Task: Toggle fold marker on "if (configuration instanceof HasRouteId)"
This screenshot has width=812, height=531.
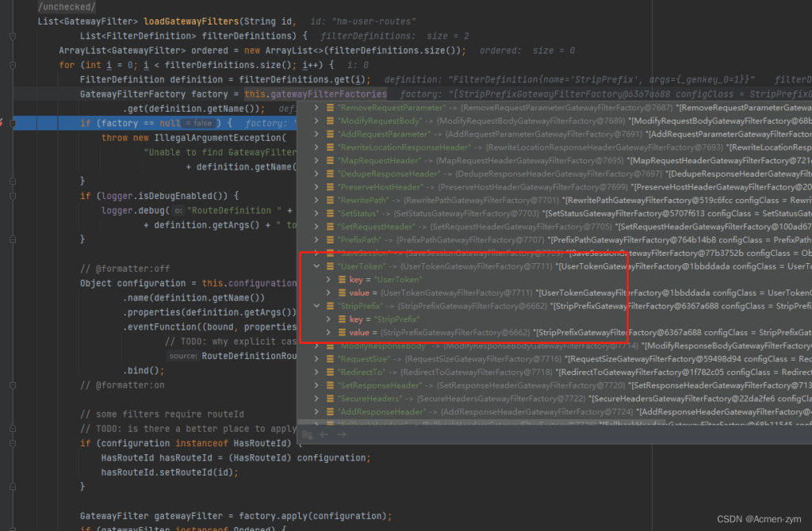Action: (x=13, y=443)
